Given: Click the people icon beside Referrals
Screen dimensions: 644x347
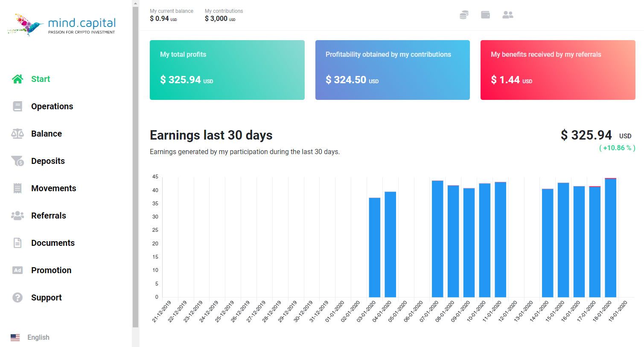Looking at the screenshot, I should [x=17, y=216].
